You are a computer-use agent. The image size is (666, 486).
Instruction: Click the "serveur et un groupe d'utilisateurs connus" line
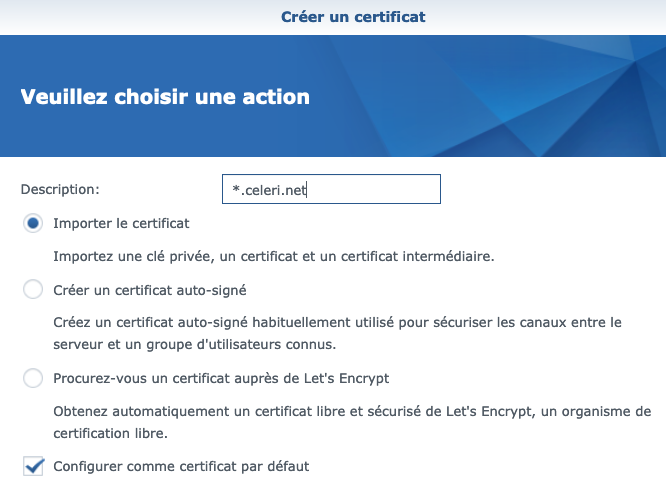point(194,344)
